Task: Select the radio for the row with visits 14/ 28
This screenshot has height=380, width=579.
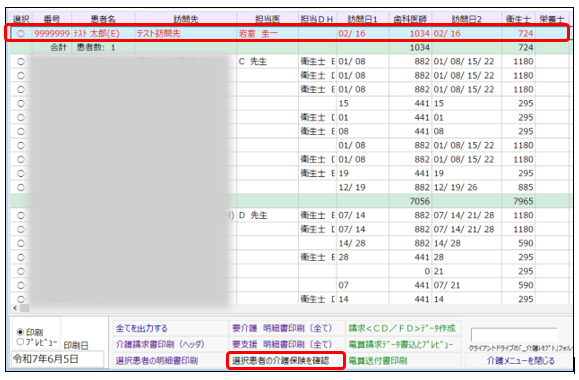Action: [x=21, y=243]
